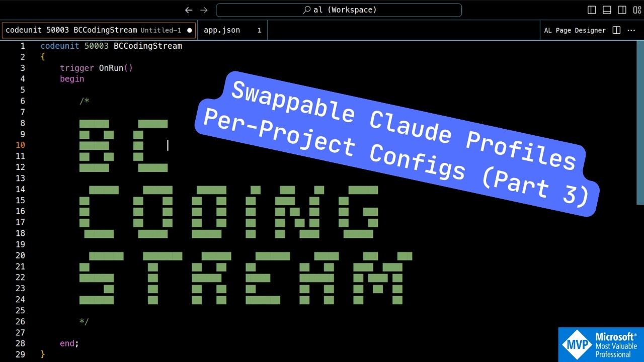Viewport: 644px width, 362px height.
Task: Click the 'codeunit 50003 BCCodingStream' code on line 1
Action: [111, 46]
